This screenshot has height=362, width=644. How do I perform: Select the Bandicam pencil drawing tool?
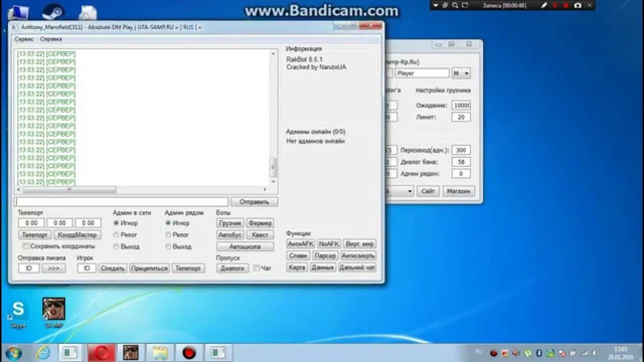(x=544, y=6)
